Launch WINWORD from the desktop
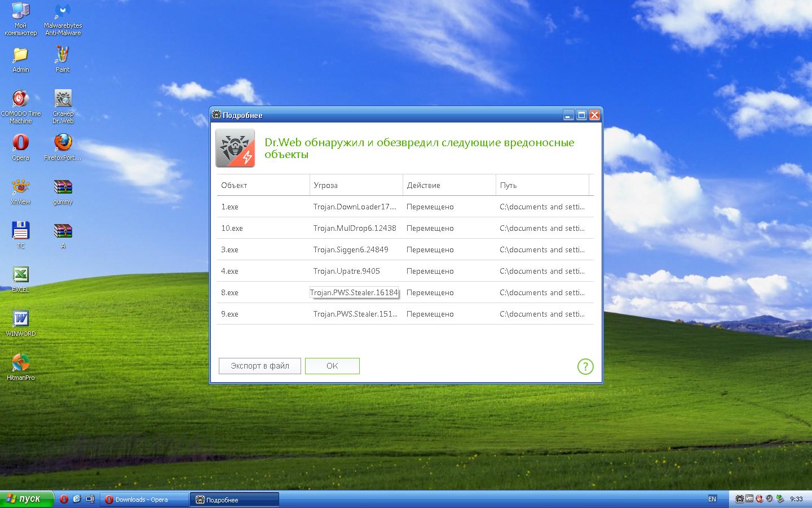The width and height of the screenshot is (812, 508). click(x=20, y=323)
